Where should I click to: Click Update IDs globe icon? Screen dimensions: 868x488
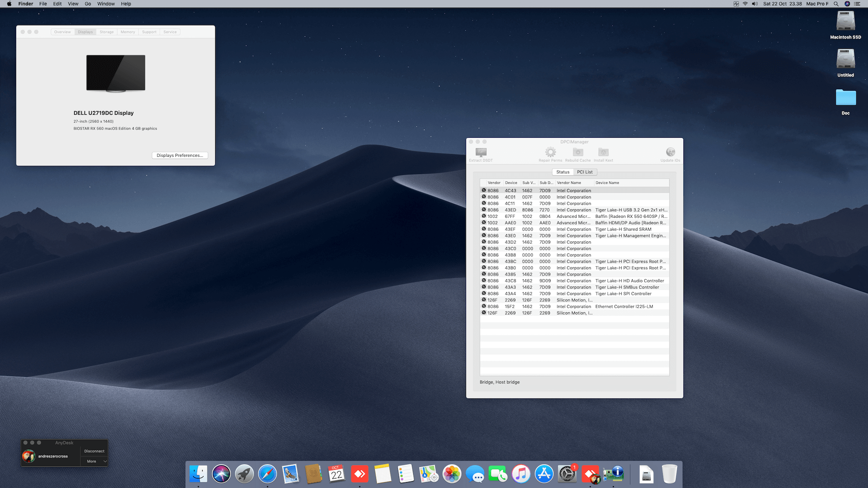tap(670, 152)
